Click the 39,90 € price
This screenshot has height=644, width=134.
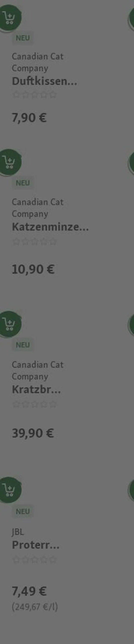[33, 433]
